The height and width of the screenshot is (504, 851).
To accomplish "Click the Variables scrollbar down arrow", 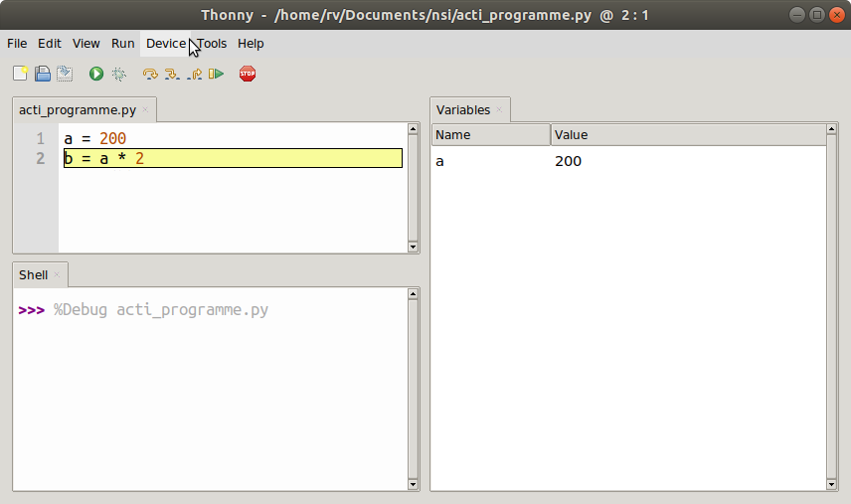I will click(831, 484).
